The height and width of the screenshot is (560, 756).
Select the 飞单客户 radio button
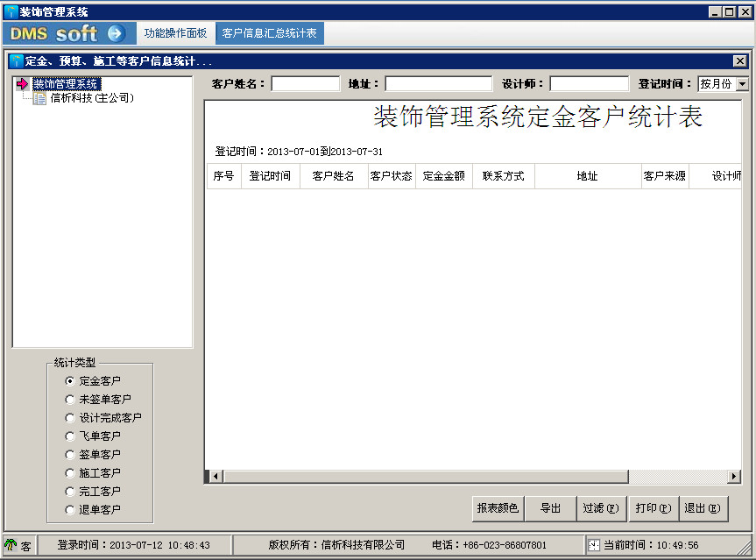[70, 436]
